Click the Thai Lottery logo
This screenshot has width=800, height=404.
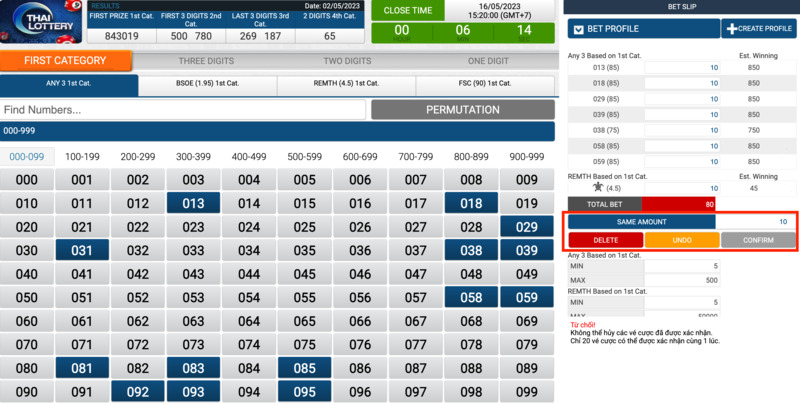click(x=41, y=24)
